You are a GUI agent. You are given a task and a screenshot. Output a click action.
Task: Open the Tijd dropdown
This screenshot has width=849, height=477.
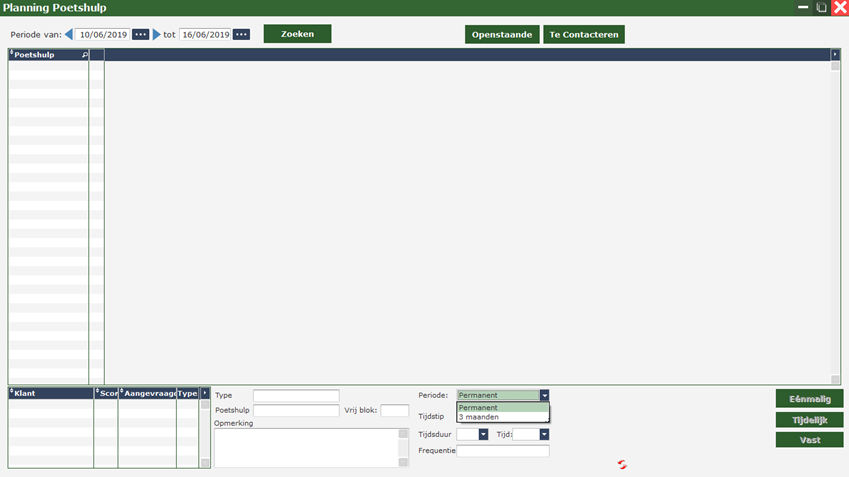pos(544,434)
